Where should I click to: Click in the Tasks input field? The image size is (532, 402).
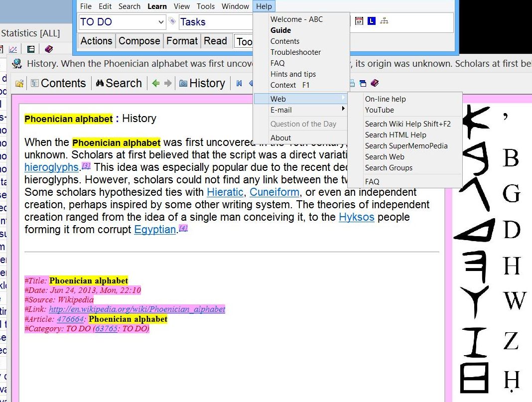click(x=214, y=22)
